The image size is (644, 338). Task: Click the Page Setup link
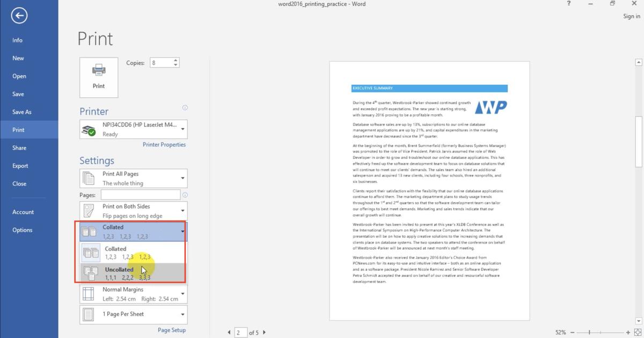coord(172,330)
